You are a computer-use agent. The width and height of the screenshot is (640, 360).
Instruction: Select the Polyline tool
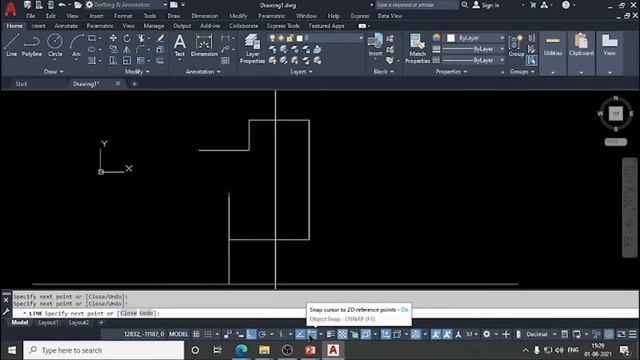point(31,45)
